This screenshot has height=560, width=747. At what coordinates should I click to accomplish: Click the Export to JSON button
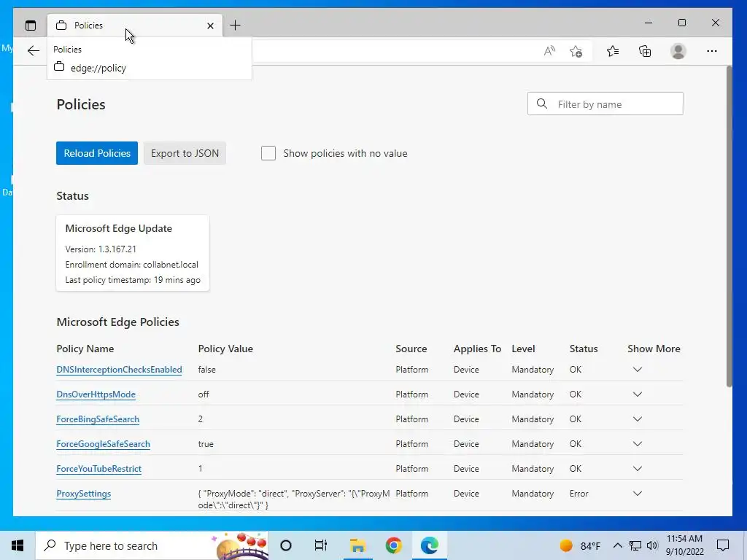click(x=185, y=153)
